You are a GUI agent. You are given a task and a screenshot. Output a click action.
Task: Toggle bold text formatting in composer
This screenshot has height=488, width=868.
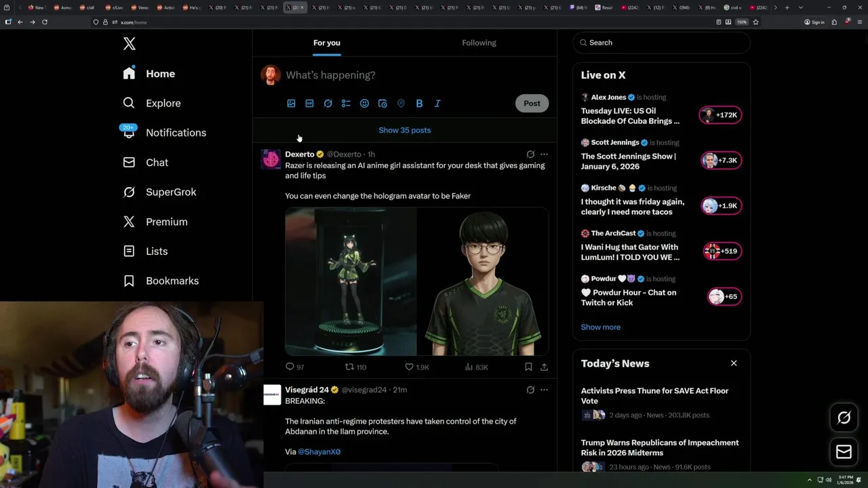420,104
